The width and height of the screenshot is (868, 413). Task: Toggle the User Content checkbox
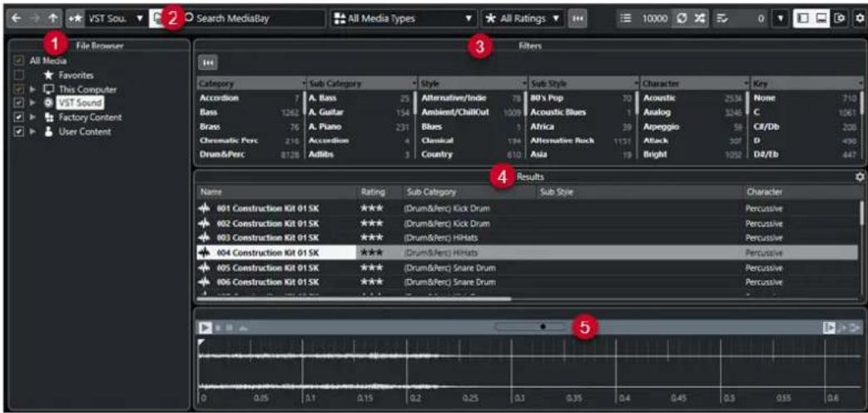point(18,132)
